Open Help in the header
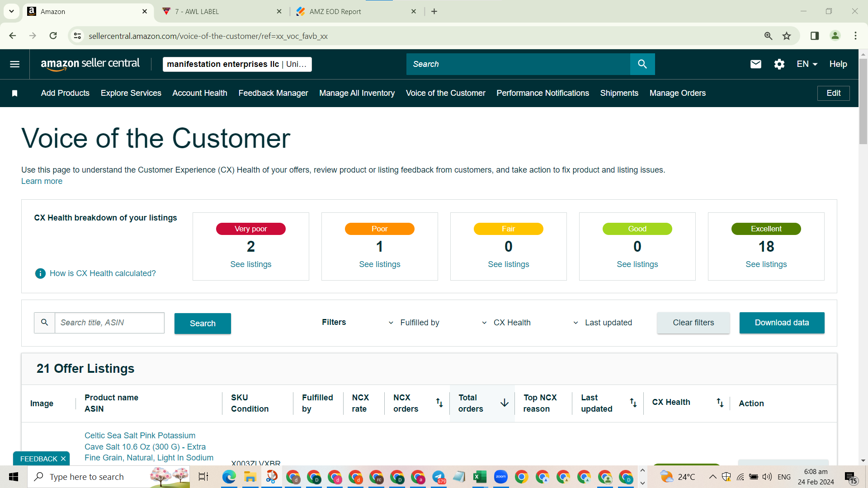Image resolution: width=868 pixels, height=488 pixels. click(838, 64)
